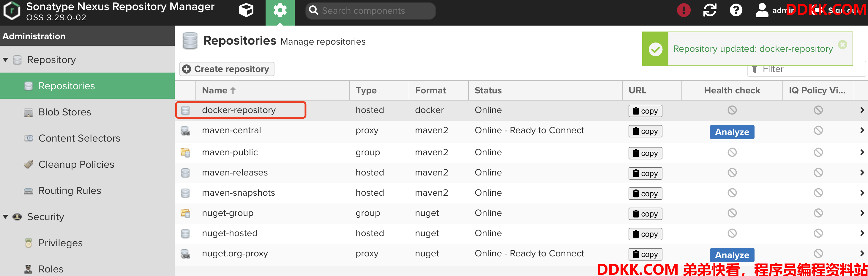
Task: Click maven-public group folder icon
Action: 185,153
